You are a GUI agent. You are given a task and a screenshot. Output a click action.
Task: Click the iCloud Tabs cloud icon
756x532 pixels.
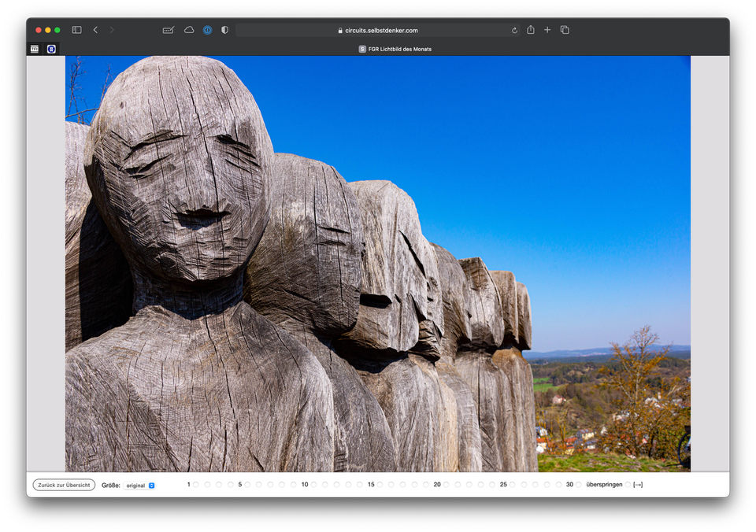(188, 29)
